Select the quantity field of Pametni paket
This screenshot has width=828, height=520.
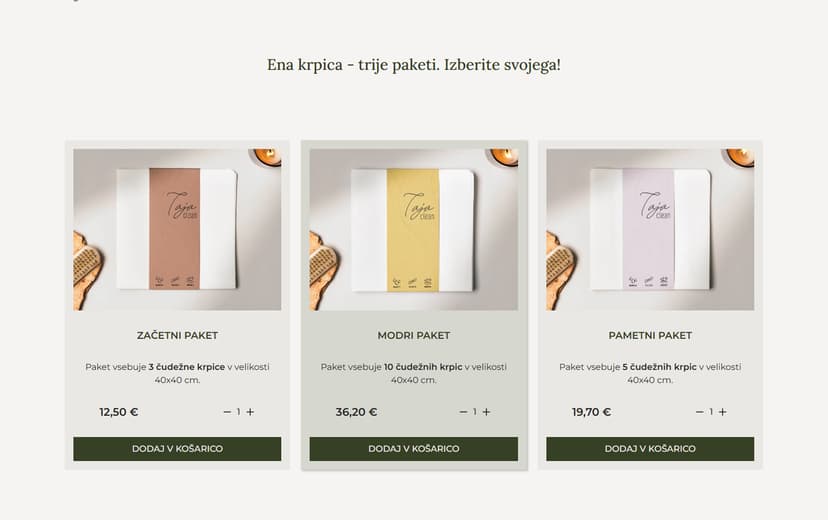(711, 412)
